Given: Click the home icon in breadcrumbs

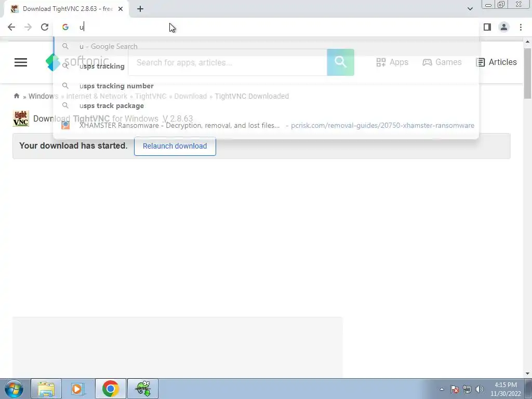Looking at the screenshot, I should (x=16, y=96).
